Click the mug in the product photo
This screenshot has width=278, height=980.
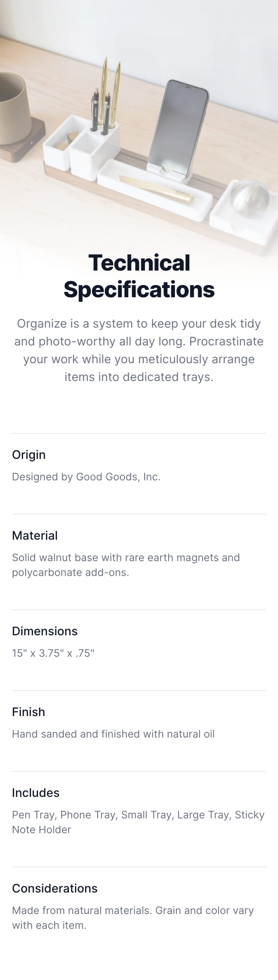[x=14, y=109]
